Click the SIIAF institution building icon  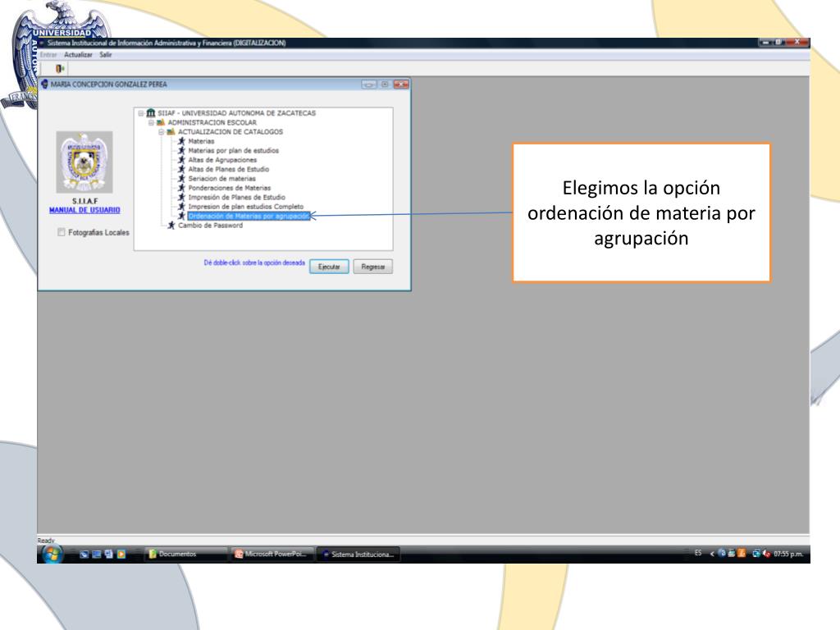pyautogui.click(x=151, y=113)
